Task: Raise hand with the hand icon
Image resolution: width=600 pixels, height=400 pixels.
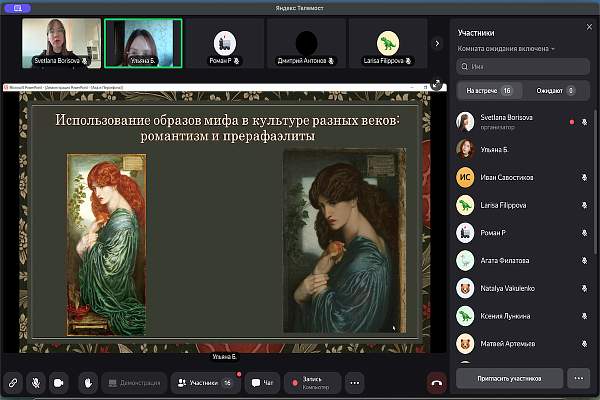Action: (x=88, y=382)
